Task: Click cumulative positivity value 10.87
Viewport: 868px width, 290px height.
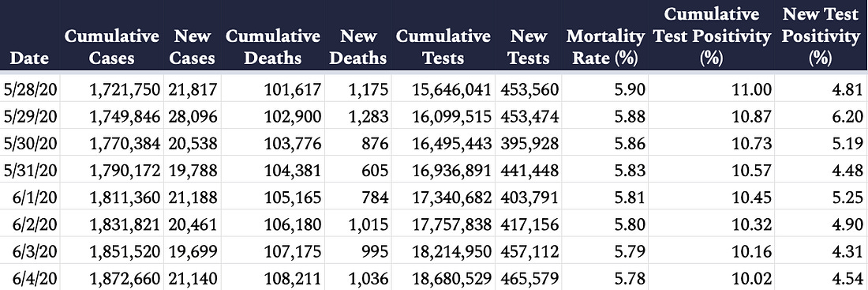Action: (x=750, y=116)
